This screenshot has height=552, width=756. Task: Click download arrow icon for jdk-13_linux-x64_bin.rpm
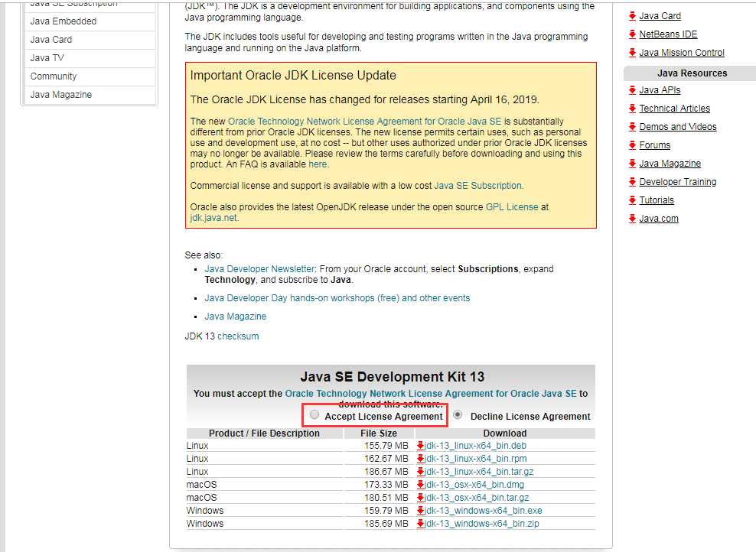(x=420, y=459)
